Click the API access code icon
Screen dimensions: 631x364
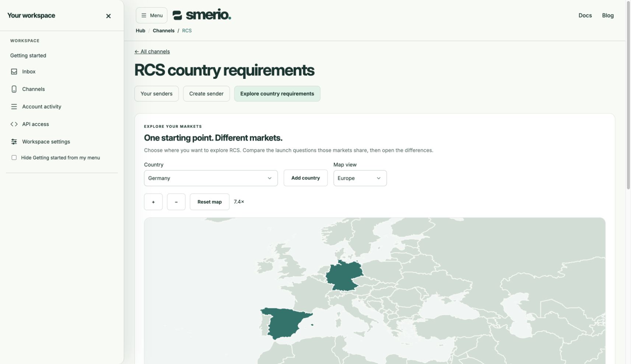(x=14, y=124)
